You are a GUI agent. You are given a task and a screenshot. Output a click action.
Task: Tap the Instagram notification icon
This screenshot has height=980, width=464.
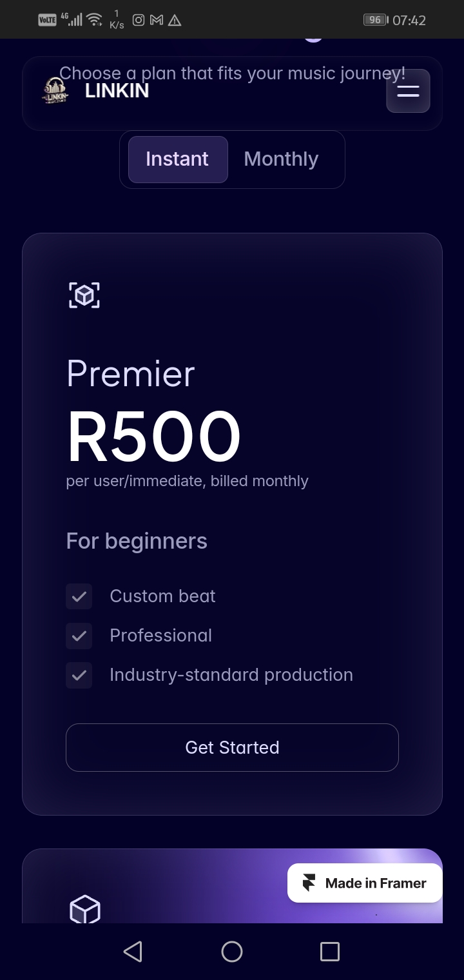tap(139, 21)
